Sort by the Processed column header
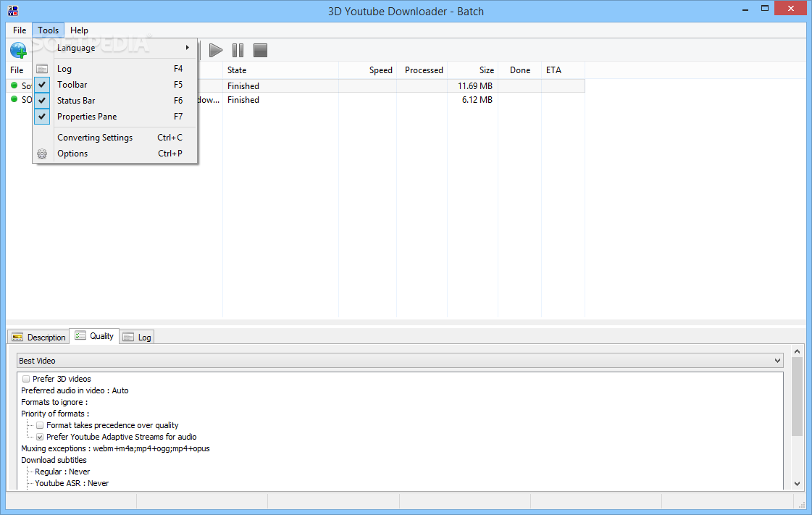Viewport: 812px width, 515px height. coord(422,70)
